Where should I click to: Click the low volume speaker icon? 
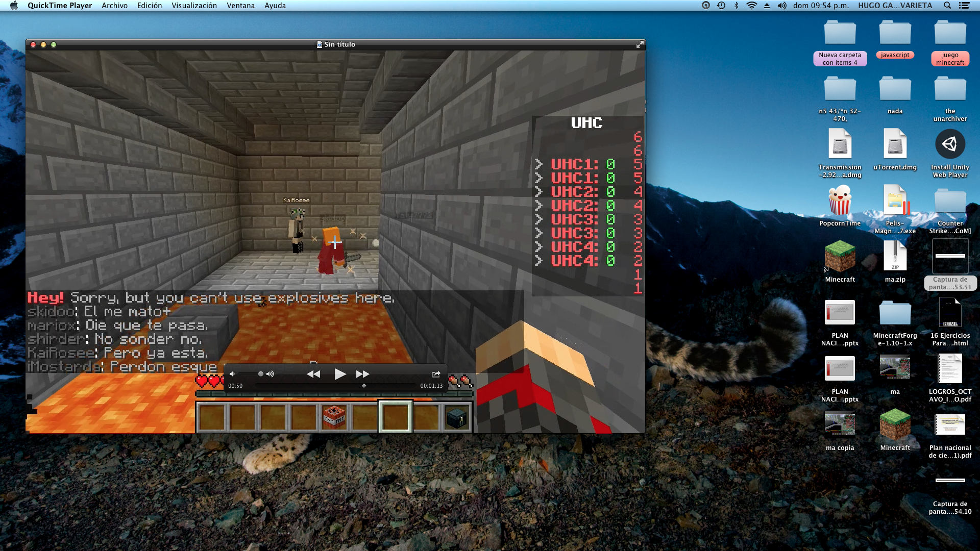coord(232,374)
